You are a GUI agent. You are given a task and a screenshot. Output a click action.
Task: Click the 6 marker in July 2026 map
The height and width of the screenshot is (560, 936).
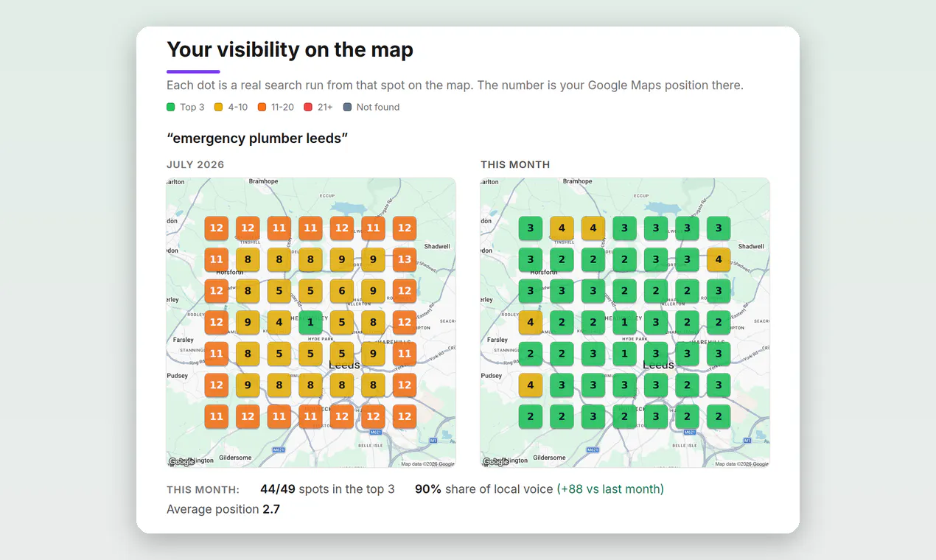[x=342, y=291]
